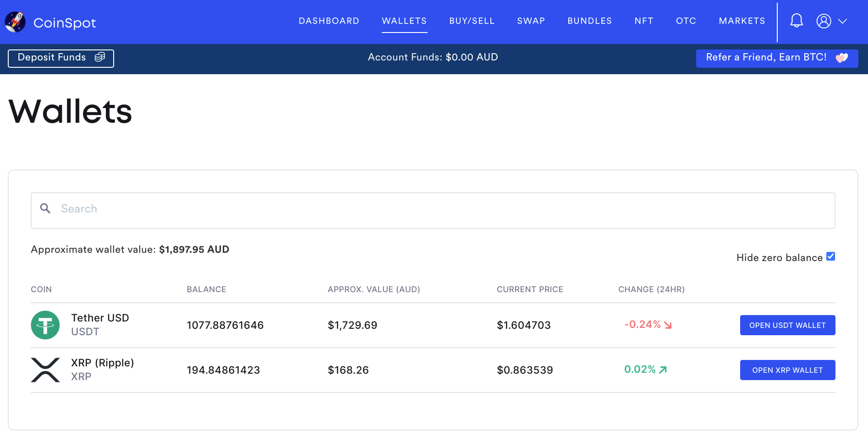The height and width of the screenshot is (441, 868).
Task: Open the Bundles section
Action: pos(590,21)
